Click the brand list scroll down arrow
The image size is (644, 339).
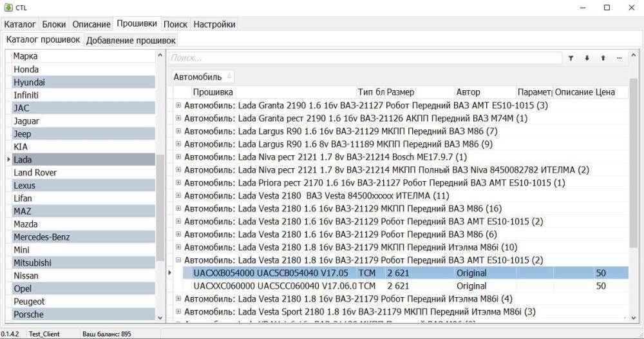point(160,316)
